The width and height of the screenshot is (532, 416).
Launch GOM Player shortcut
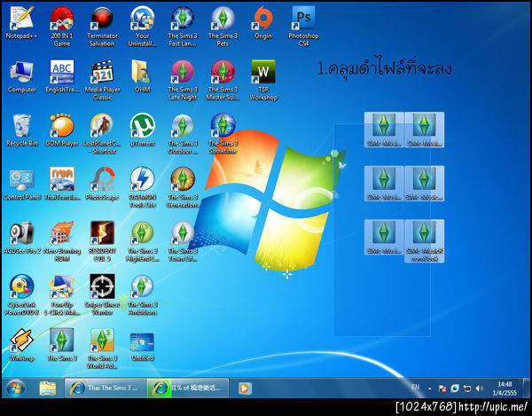(62, 130)
